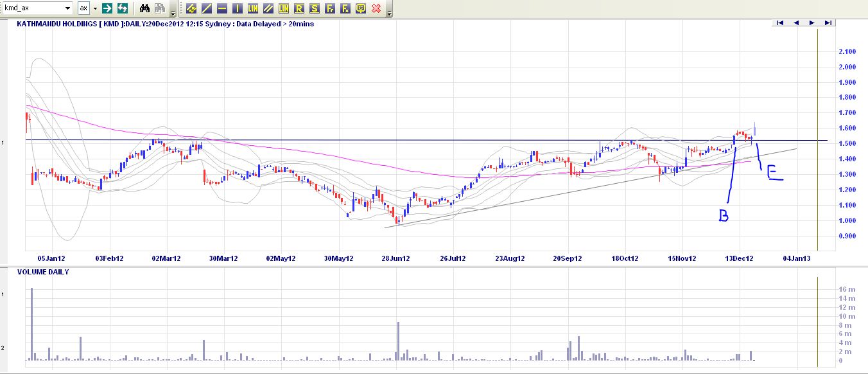Select the vertical line drawing tool

coord(237,8)
